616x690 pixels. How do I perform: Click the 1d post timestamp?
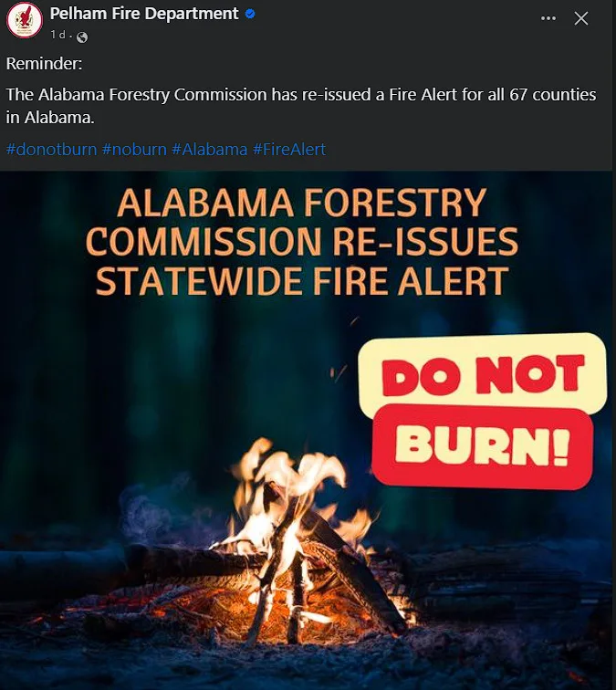tap(57, 35)
